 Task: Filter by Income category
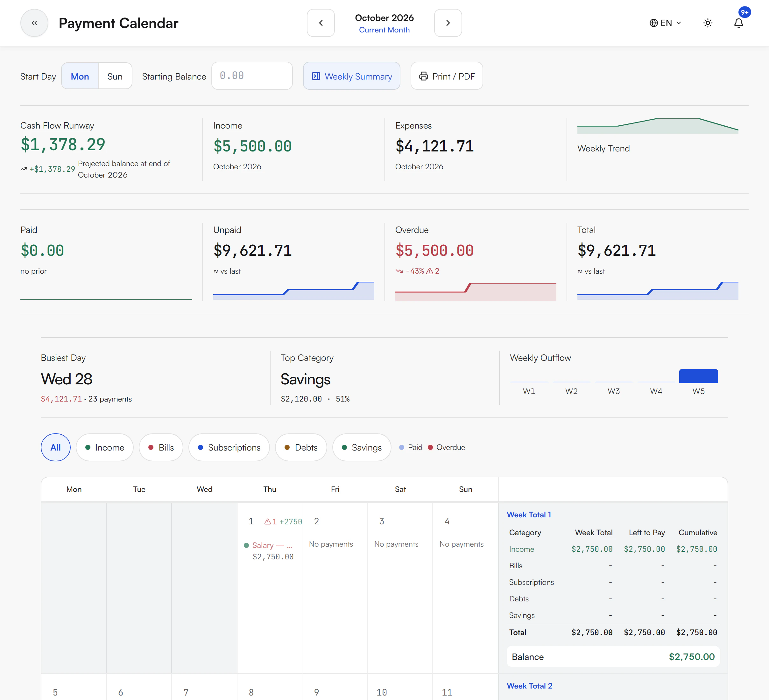pos(104,447)
